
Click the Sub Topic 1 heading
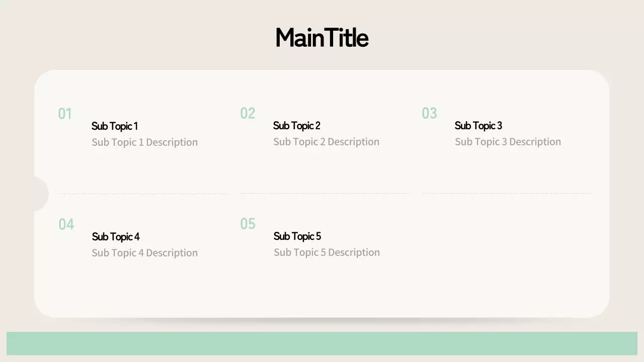click(115, 126)
